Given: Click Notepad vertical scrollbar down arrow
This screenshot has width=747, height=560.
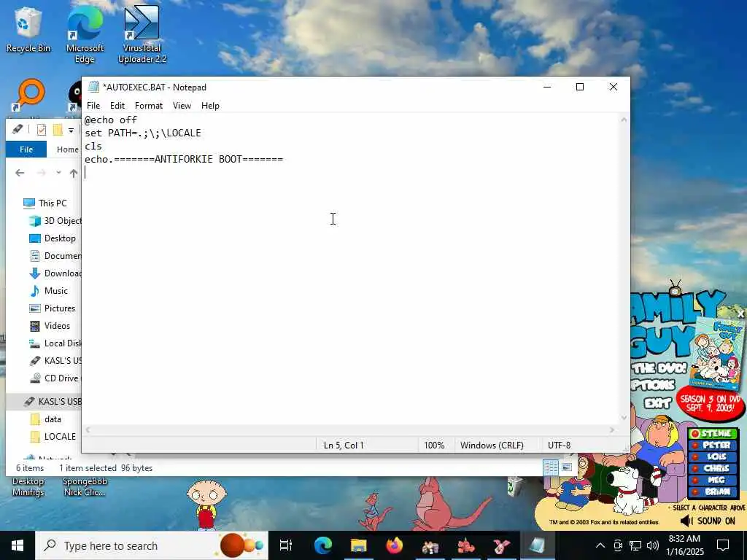Looking at the screenshot, I should tap(624, 418).
